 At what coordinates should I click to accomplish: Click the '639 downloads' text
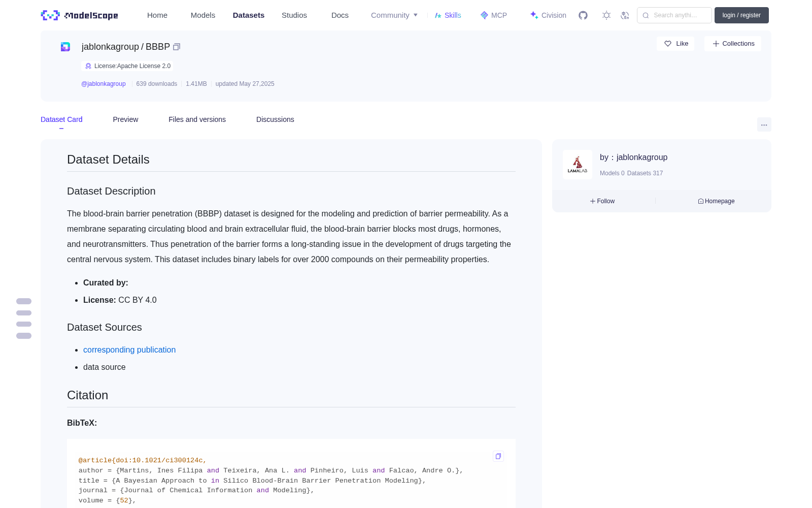(157, 84)
